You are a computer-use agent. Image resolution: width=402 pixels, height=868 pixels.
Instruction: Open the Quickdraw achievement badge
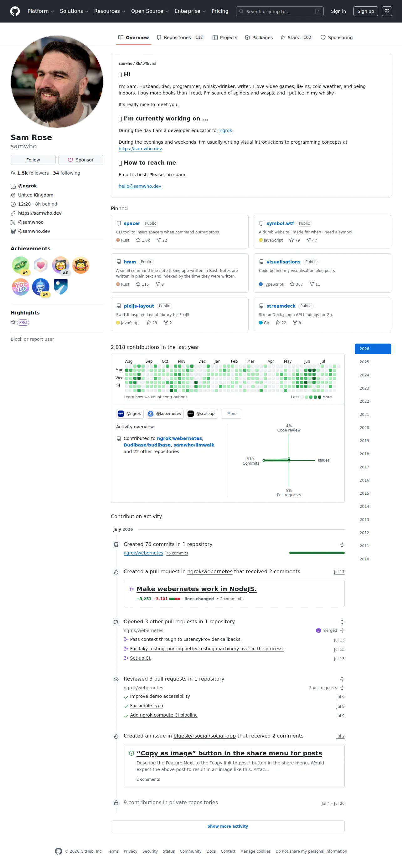click(x=80, y=265)
